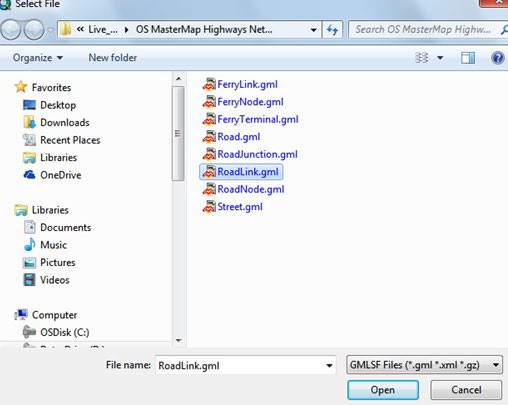Click the RoadNode.gml file icon
Viewport: 508px width, 405px height.
click(x=209, y=189)
